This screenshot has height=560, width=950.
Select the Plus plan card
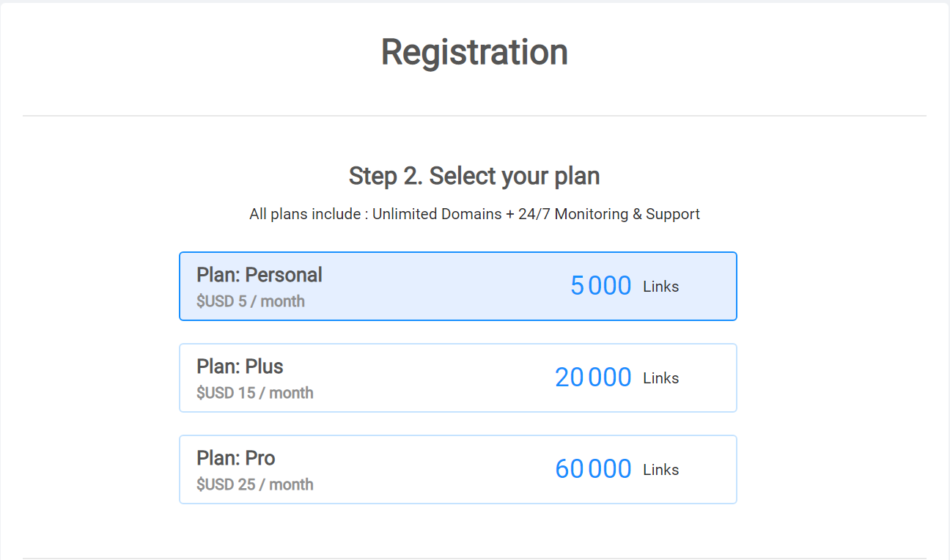pyautogui.click(x=440, y=378)
